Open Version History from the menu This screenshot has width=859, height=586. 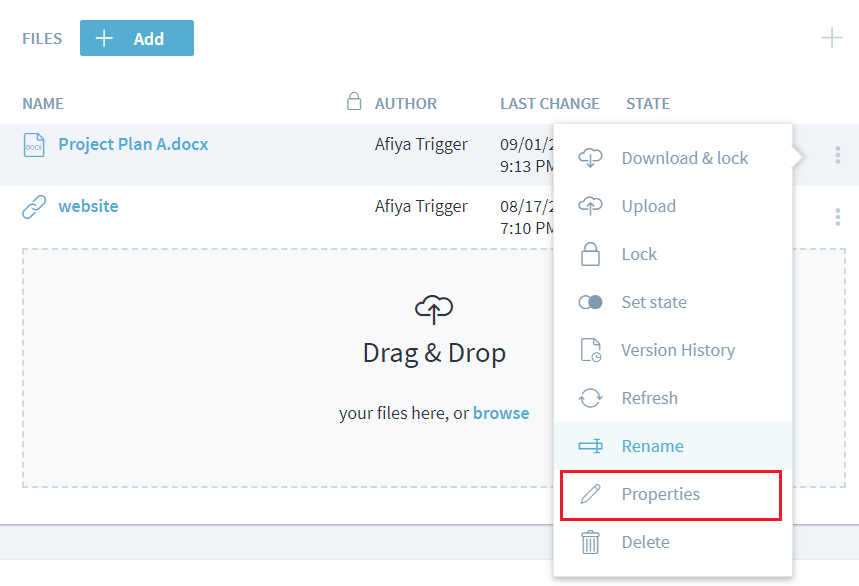(677, 350)
